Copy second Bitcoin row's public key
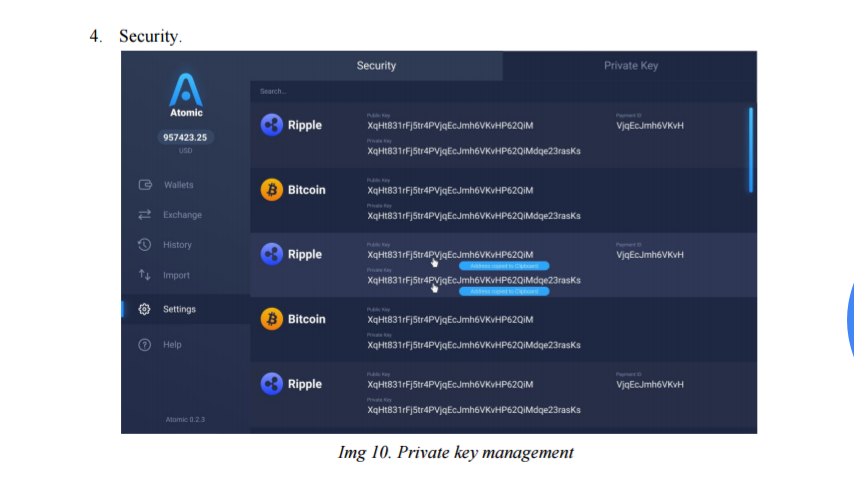The image size is (854, 480). tap(450, 319)
